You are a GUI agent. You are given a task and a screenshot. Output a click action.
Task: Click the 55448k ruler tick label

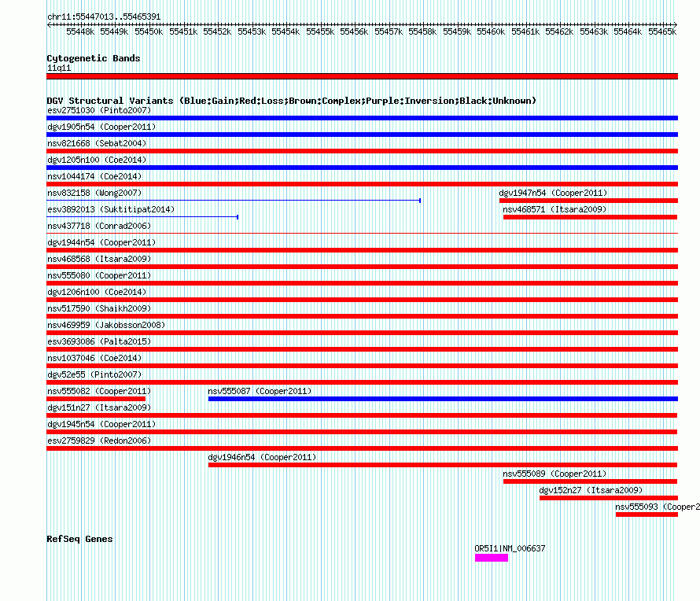tap(80, 31)
